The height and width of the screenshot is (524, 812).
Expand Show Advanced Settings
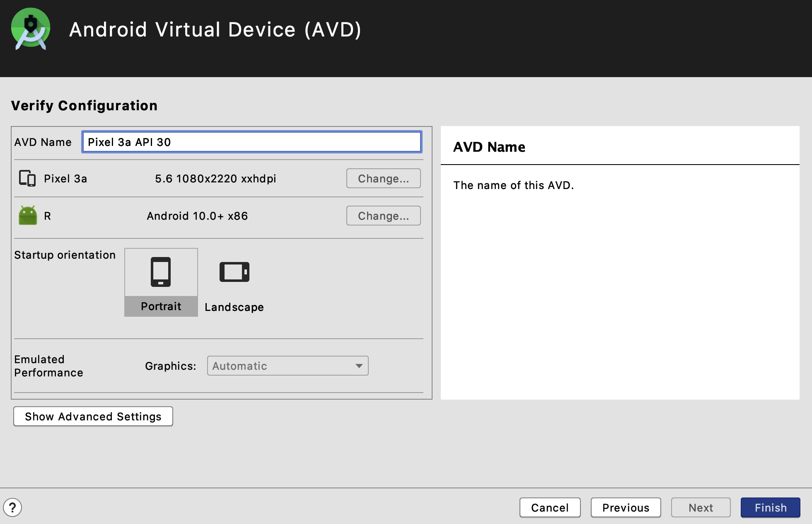tap(93, 416)
